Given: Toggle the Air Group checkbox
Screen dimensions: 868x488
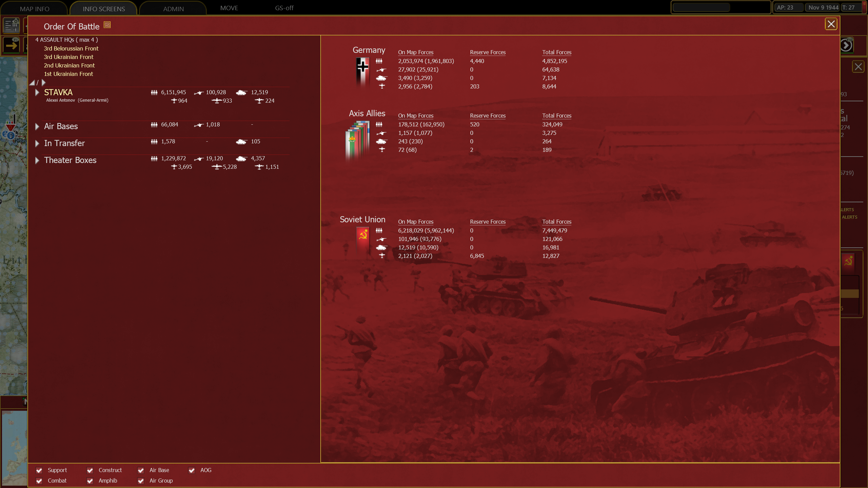Looking at the screenshot, I should pyautogui.click(x=141, y=481).
